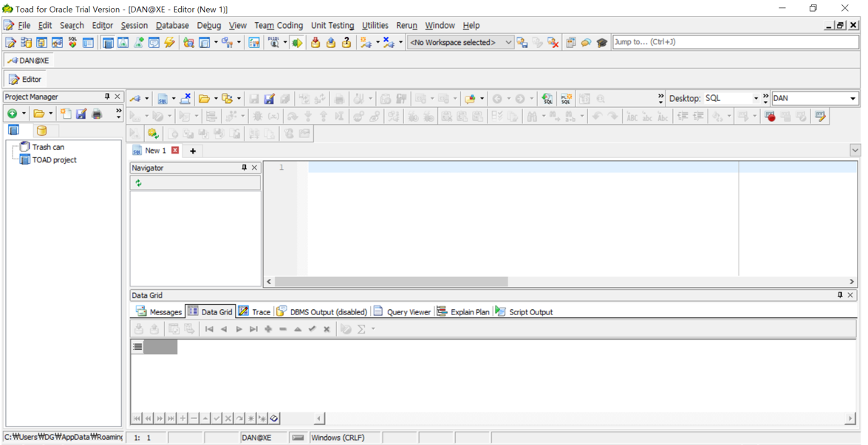Select the TOAD project tree item
Screen dimensions: 868x445
coord(54,159)
